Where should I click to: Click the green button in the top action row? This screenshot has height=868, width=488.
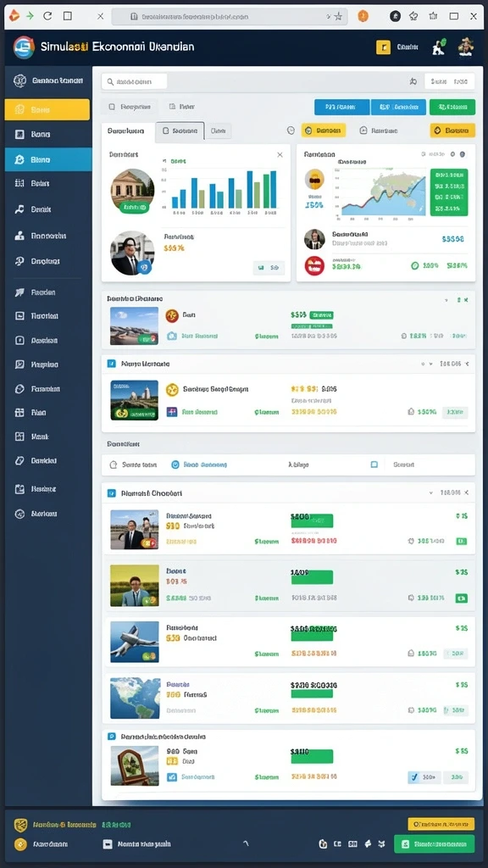coord(452,107)
